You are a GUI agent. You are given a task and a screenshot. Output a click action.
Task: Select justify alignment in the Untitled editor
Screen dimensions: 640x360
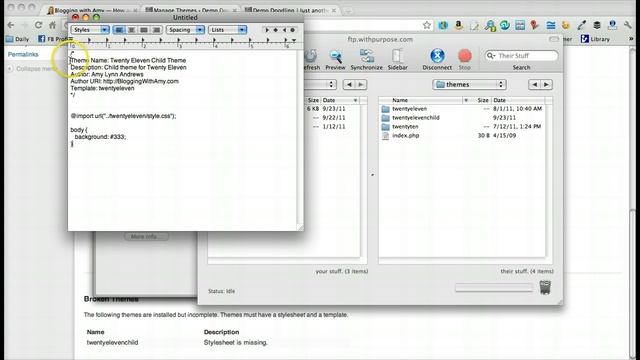[144, 30]
